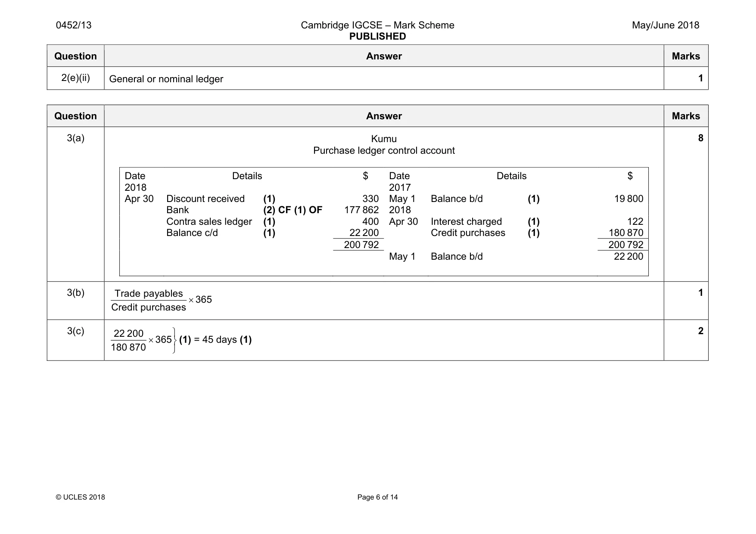The width and height of the screenshot is (756, 534).
Task: Click 'May/June 2018' in the header
Action: (x=666, y=25)
